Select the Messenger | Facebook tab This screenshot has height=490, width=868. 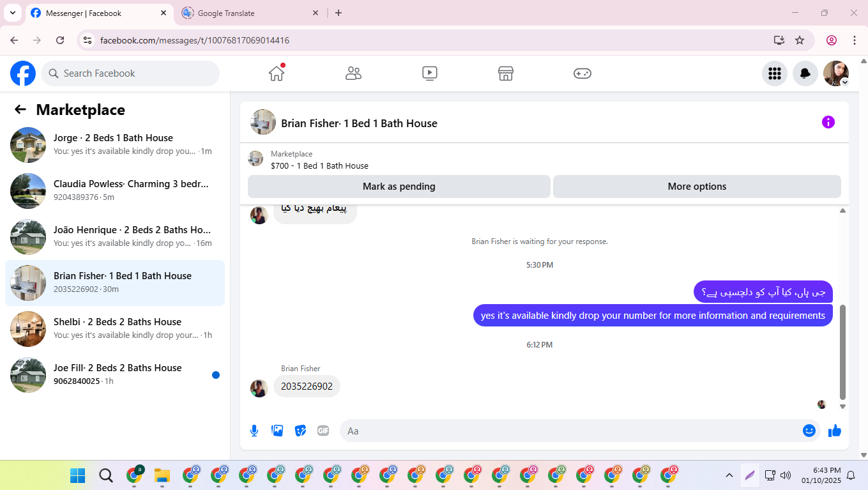pyautogui.click(x=100, y=13)
